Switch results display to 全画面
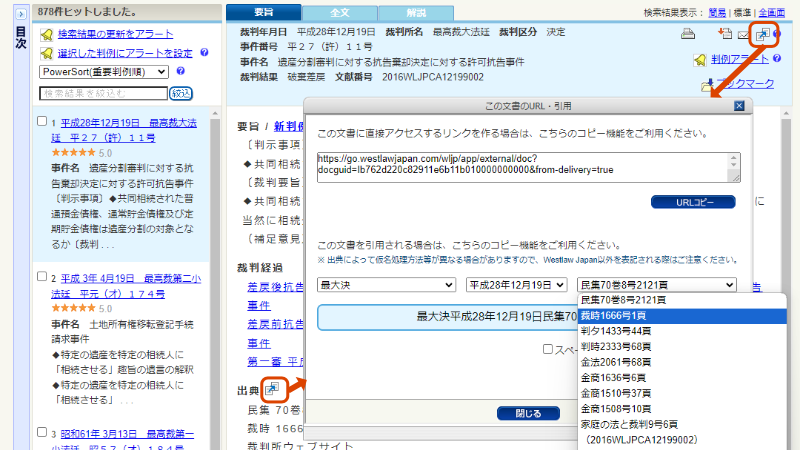The image size is (800, 450). tap(771, 13)
